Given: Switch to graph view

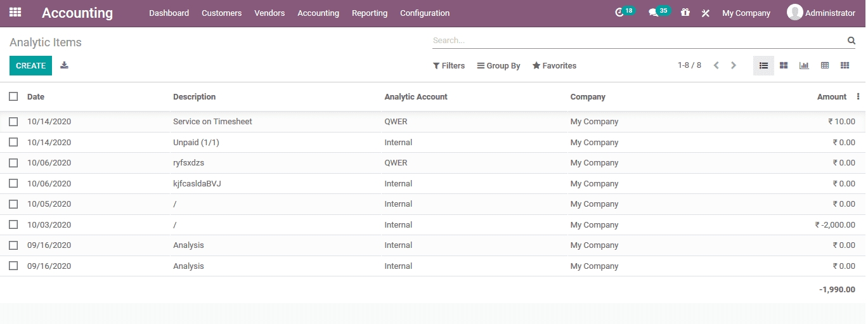Looking at the screenshot, I should pos(804,65).
